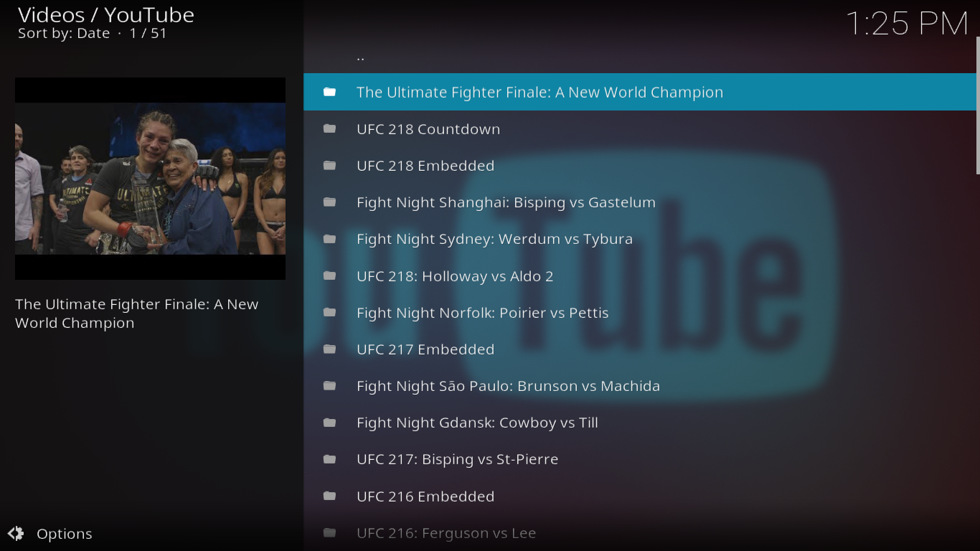Click the folder icon for UFC 217 Embedded
Image resolution: width=980 pixels, height=551 pixels.
tap(330, 349)
